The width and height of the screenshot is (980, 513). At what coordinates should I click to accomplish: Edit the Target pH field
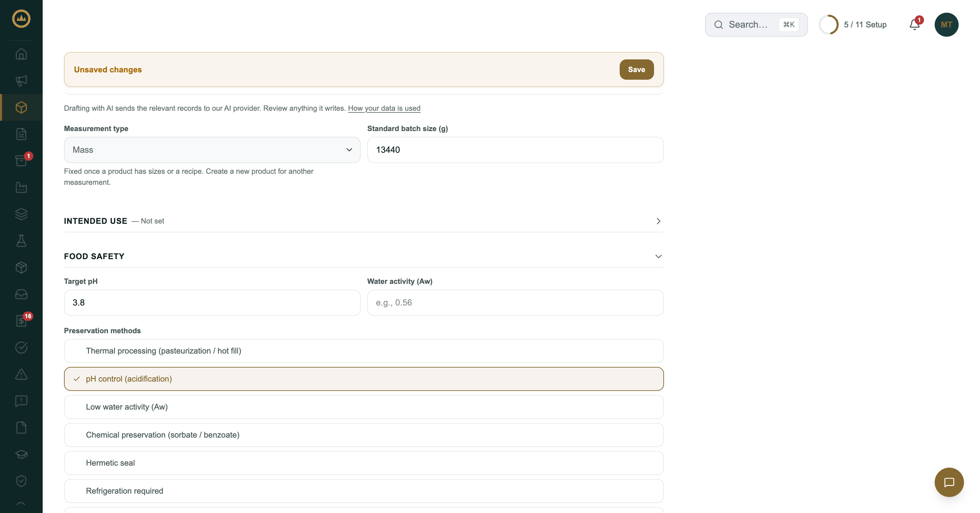(212, 303)
